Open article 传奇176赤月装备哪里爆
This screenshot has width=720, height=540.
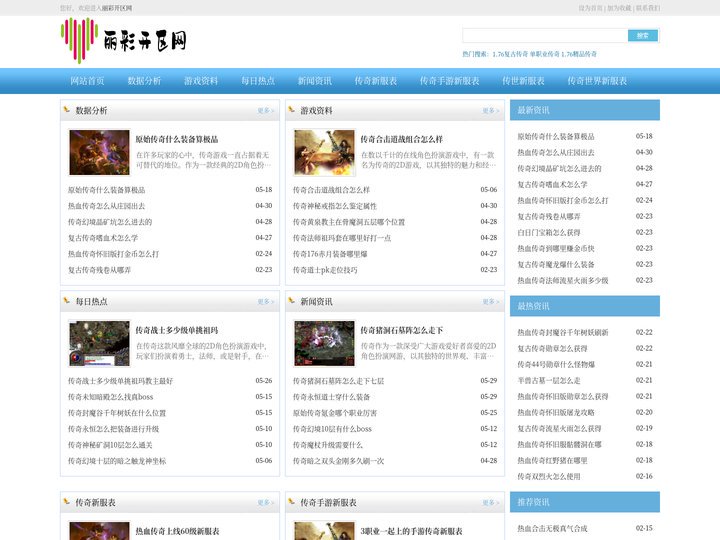click(x=330, y=254)
